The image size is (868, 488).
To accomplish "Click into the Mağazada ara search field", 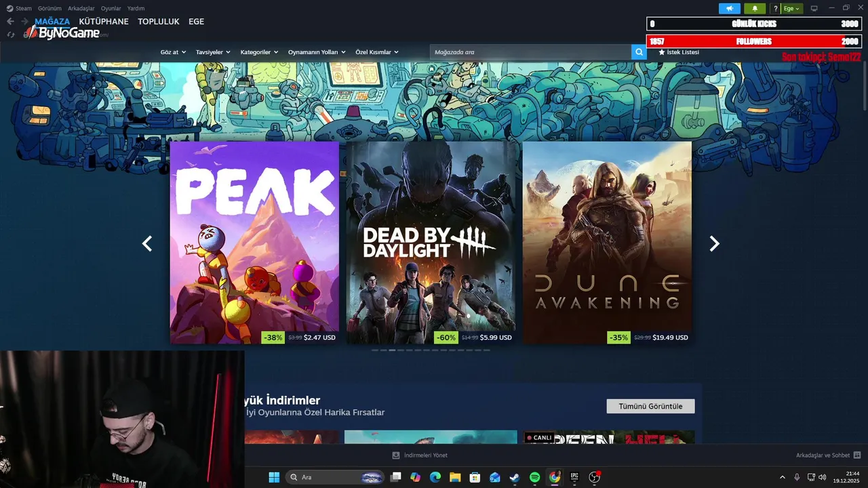I will tap(530, 52).
